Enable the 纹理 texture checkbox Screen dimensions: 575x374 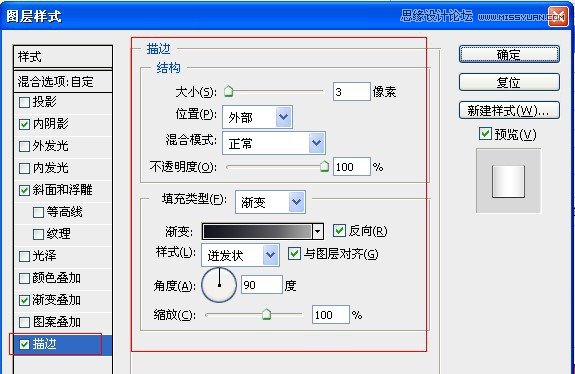[x=38, y=234]
